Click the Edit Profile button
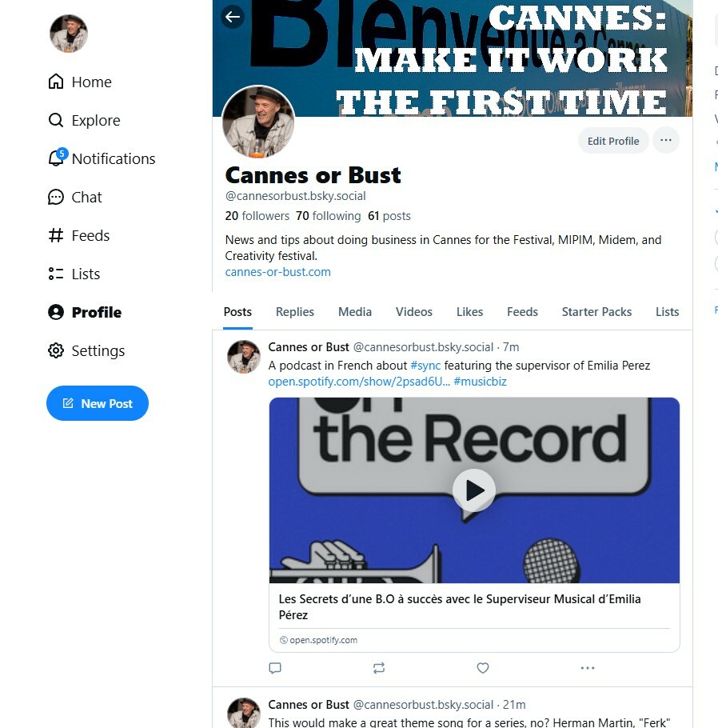 click(613, 141)
